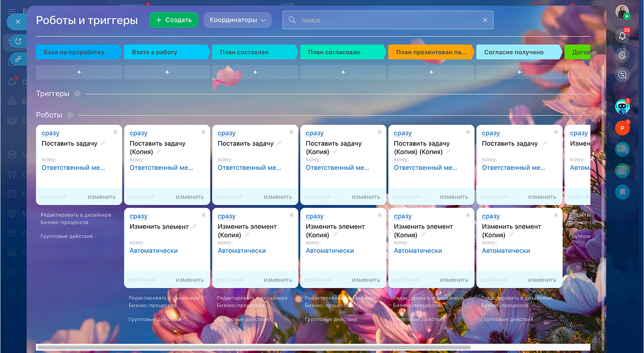
Task: Add a trigger under План согласован
Action: tap(343, 72)
